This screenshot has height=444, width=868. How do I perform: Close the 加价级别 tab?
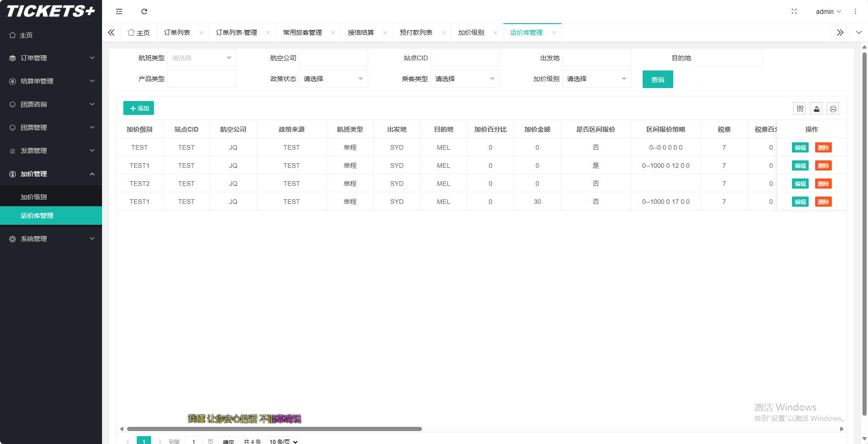[495, 32]
